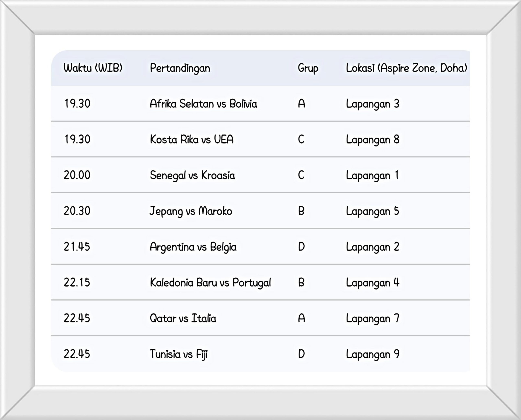Click the Pertandingan column header
The image size is (521, 420).
pos(180,68)
